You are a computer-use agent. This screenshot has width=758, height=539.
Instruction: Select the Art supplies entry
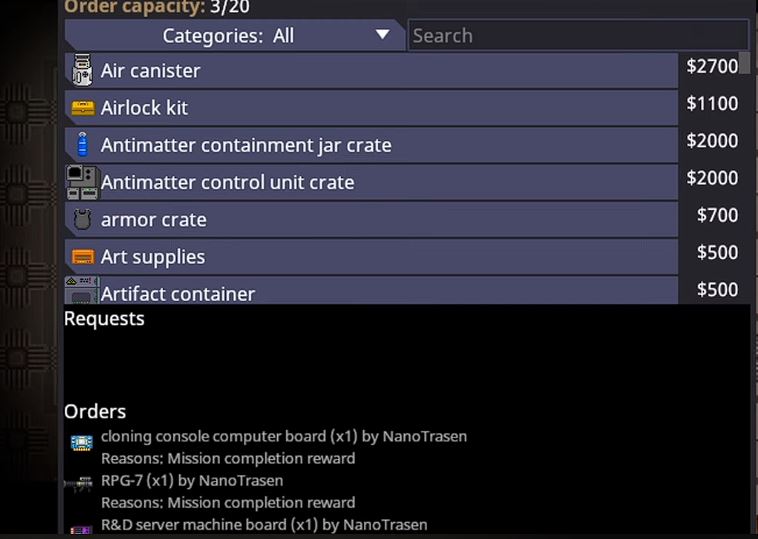[372, 257]
